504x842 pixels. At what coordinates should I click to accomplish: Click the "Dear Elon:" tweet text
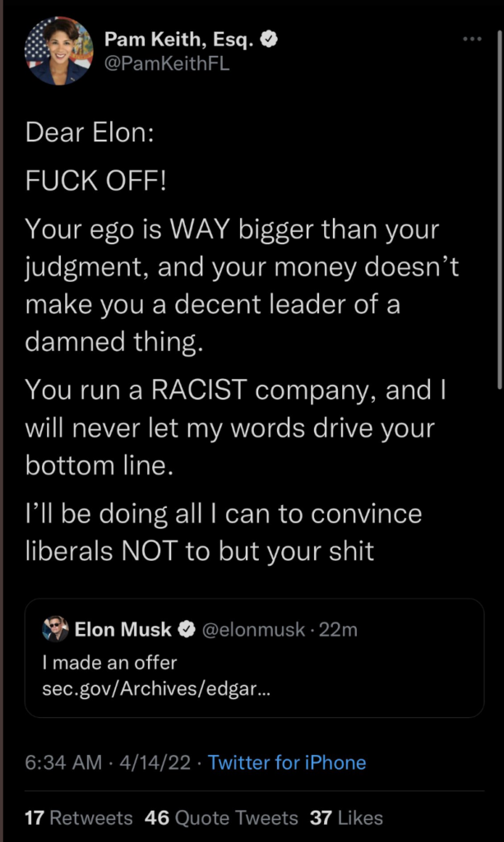click(x=89, y=133)
